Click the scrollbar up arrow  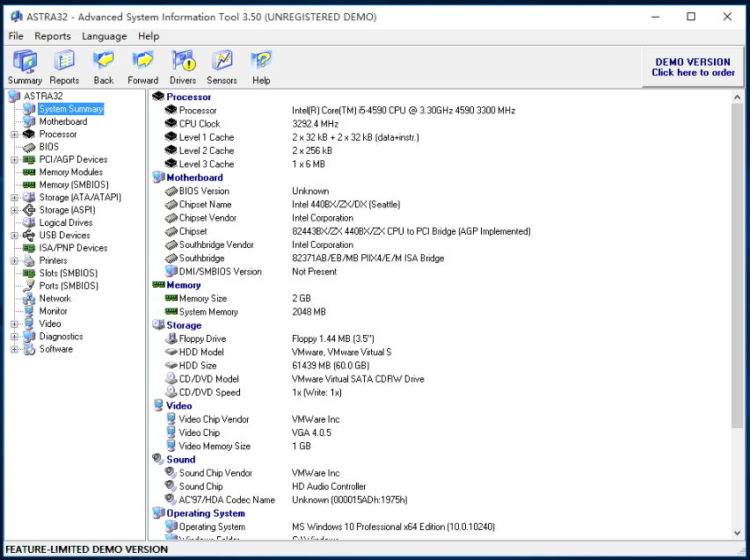(737, 98)
